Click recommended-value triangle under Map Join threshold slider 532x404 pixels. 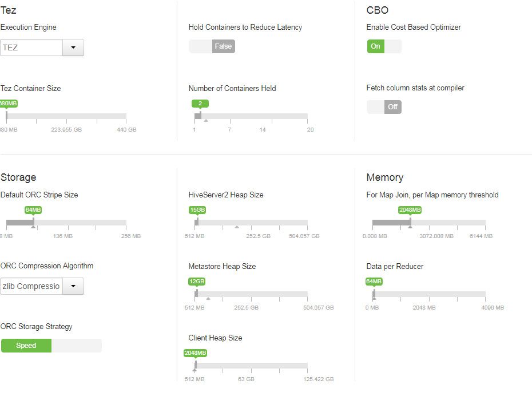pos(410,227)
